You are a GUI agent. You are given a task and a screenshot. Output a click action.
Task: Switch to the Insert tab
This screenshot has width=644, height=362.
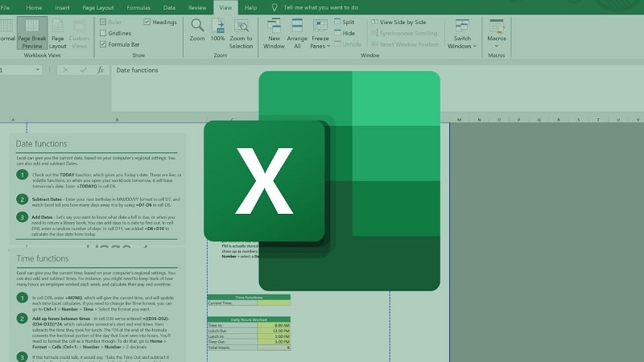pos(62,7)
